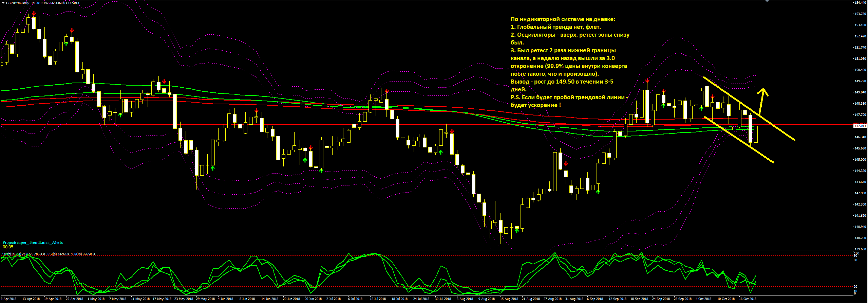Select the yellow forecast arrow object
The height and width of the screenshot is (303, 868).
[x=762, y=102]
